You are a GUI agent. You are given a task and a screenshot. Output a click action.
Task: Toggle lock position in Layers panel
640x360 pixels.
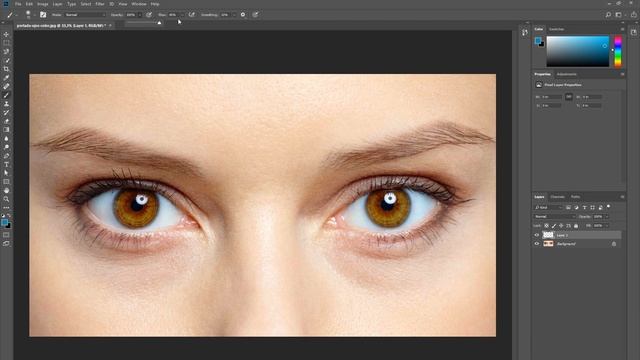(561, 226)
